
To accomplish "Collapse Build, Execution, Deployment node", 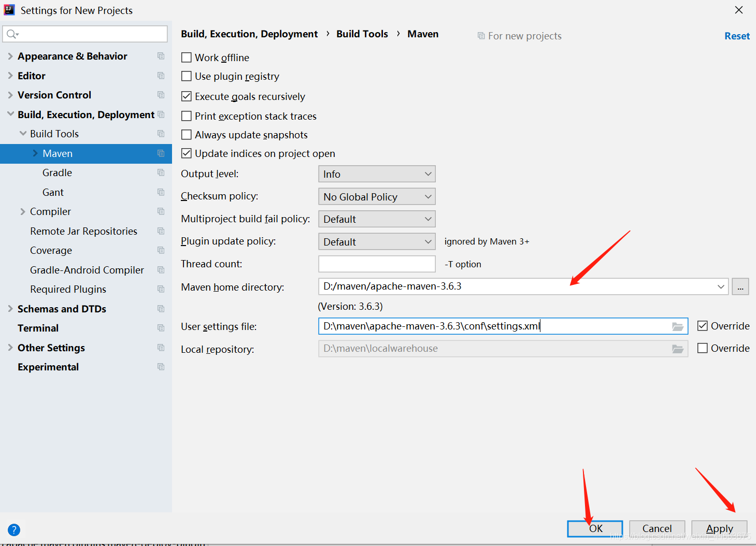I will click(x=10, y=114).
